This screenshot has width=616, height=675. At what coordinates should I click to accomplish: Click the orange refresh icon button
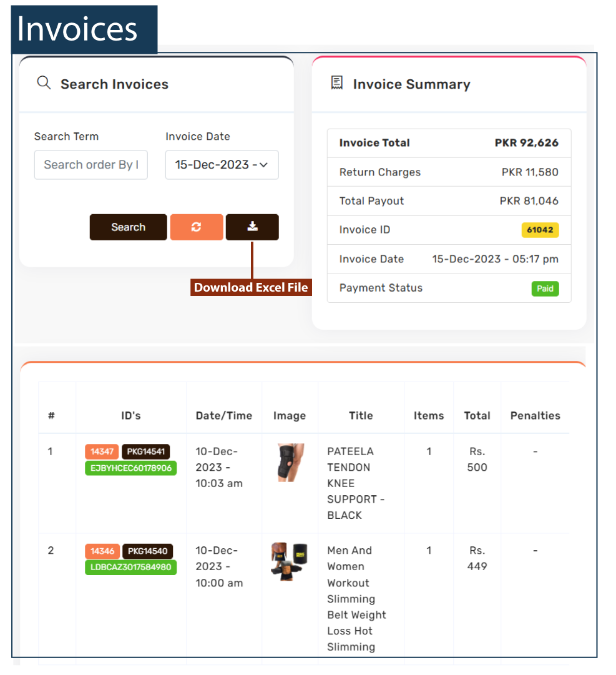click(196, 227)
